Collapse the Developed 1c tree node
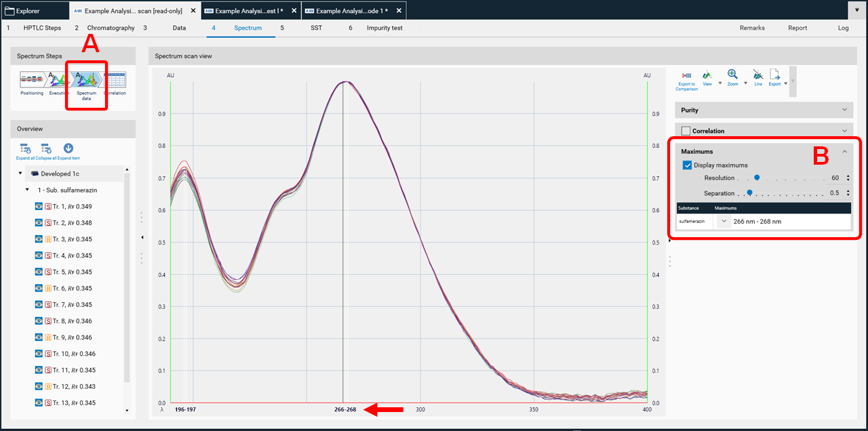The width and height of the screenshot is (868, 431). (20, 174)
